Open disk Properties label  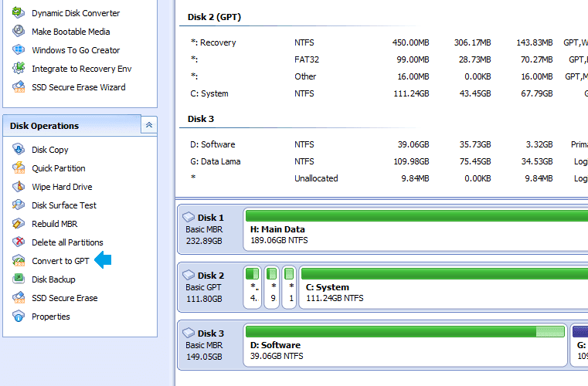click(51, 317)
